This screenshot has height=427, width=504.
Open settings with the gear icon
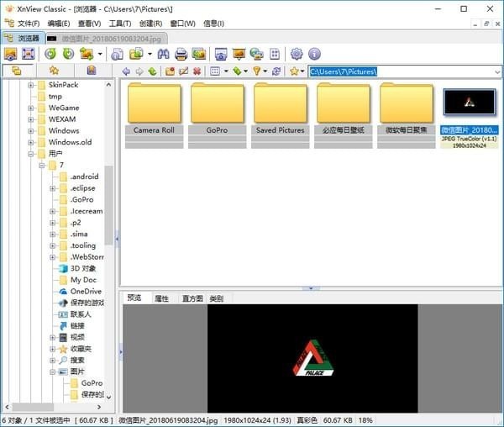tap(296, 54)
